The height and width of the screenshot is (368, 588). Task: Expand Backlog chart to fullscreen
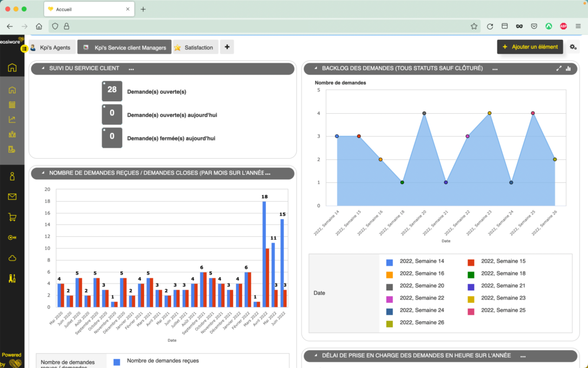coord(559,68)
